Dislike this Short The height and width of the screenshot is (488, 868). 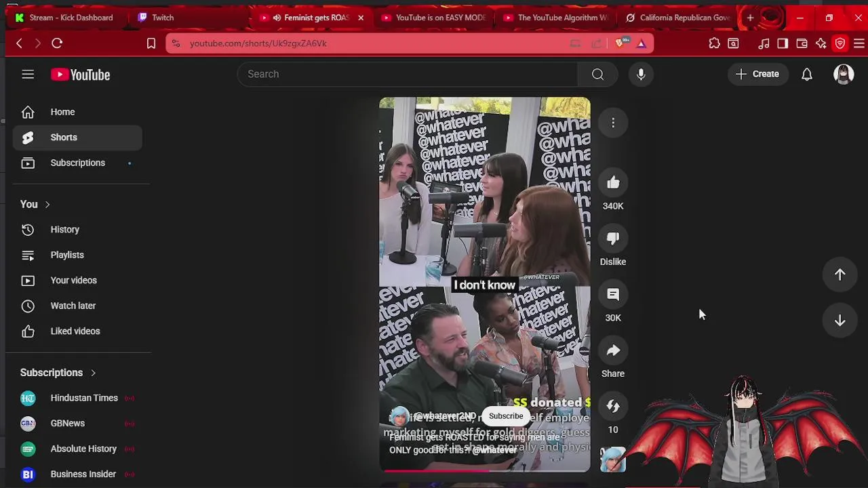click(x=613, y=239)
